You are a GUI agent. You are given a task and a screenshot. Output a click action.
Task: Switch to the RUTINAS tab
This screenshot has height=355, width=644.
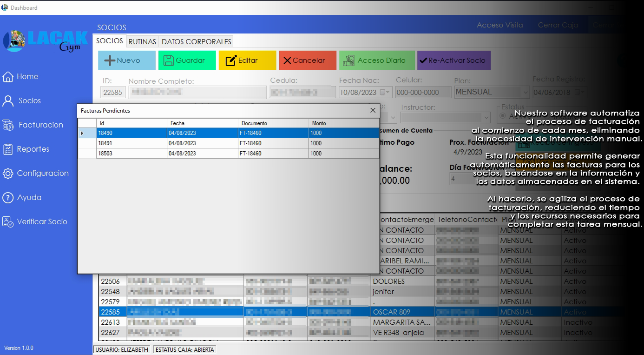pyautogui.click(x=142, y=41)
